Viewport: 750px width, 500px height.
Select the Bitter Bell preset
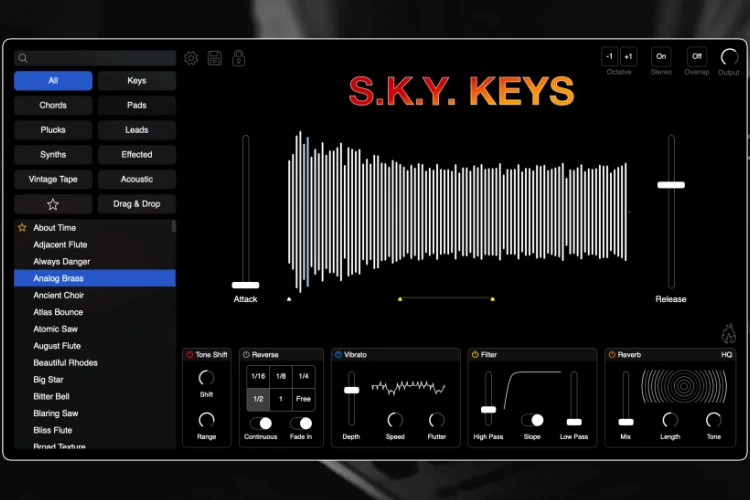(x=95, y=397)
